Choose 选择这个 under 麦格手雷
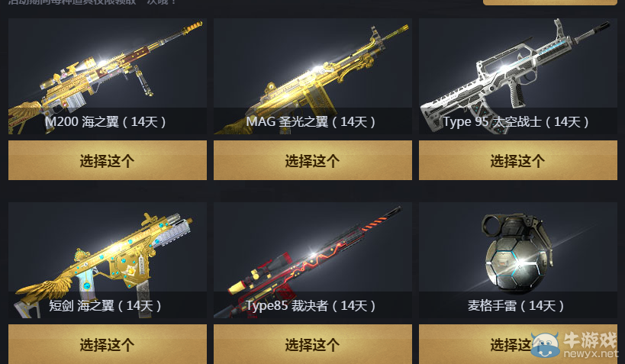 click(517, 344)
